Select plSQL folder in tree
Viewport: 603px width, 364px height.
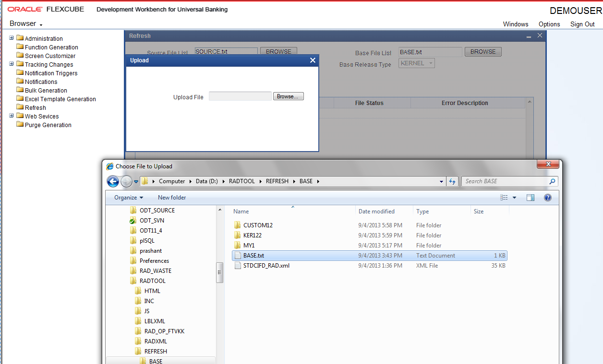147,240
